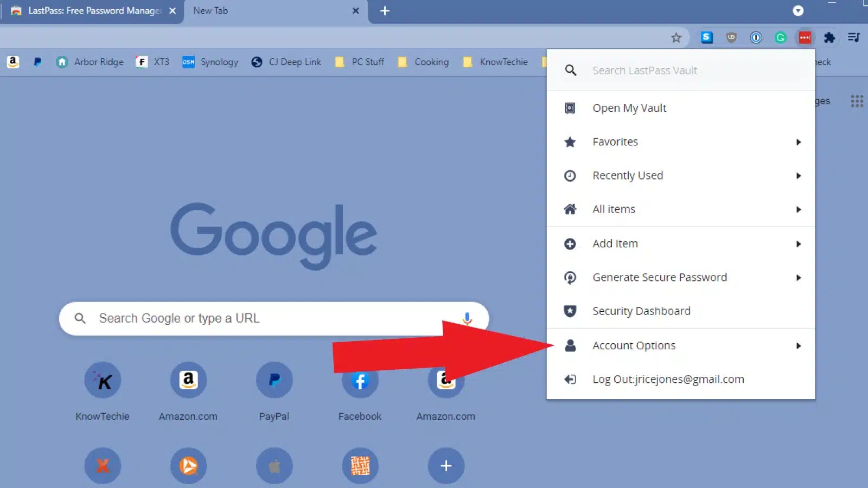This screenshot has width=868, height=488.
Task: Open the uBlock Origin extension
Action: coord(731,37)
